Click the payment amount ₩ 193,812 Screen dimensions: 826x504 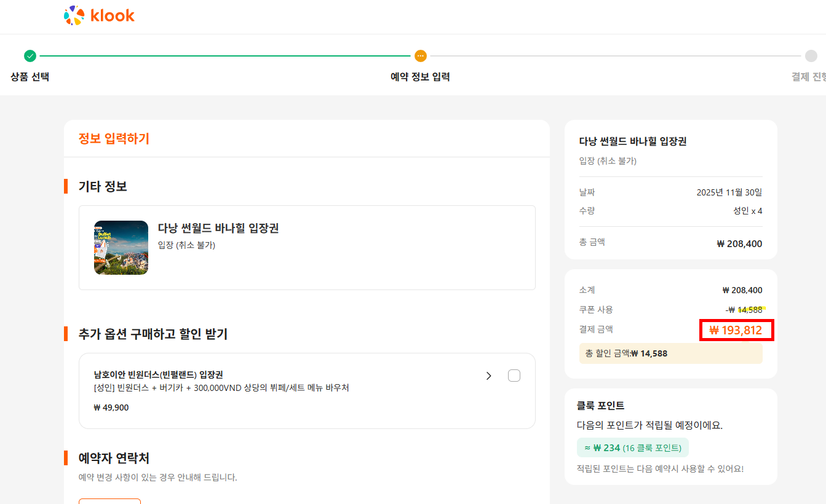click(x=736, y=330)
